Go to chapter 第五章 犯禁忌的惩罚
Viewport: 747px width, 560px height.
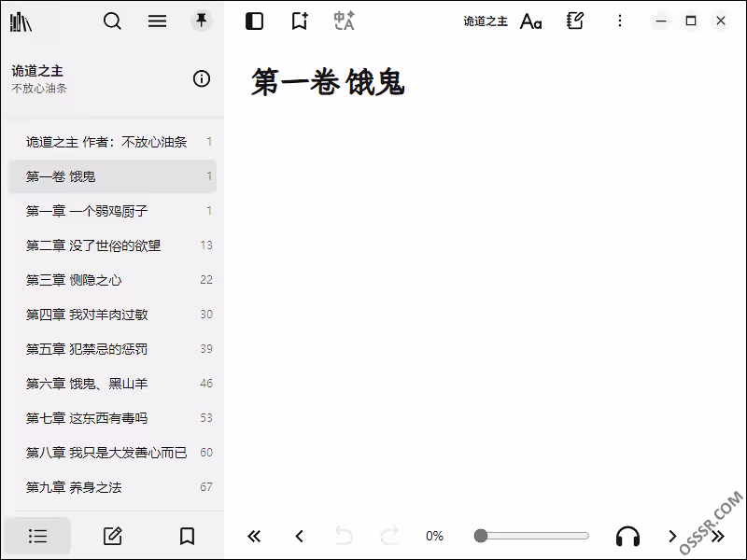(112, 349)
